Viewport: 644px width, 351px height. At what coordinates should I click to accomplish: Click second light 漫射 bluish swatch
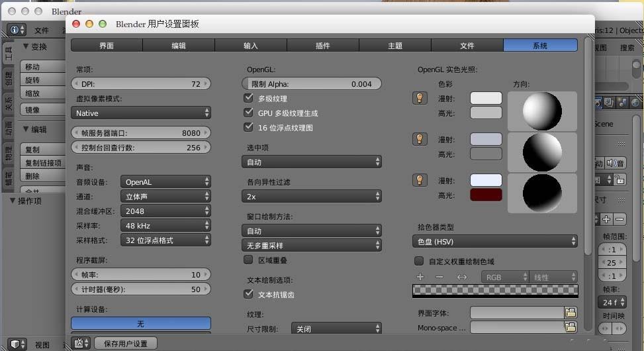486,139
